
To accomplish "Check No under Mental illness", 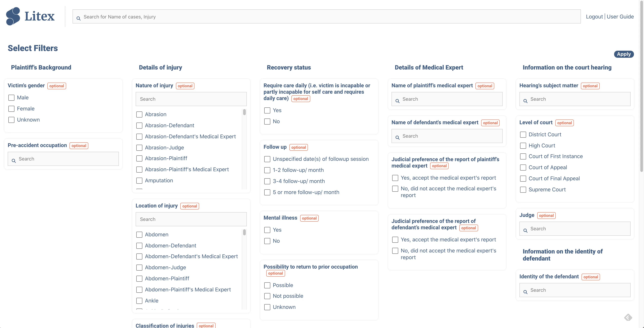I will point(267,241).
